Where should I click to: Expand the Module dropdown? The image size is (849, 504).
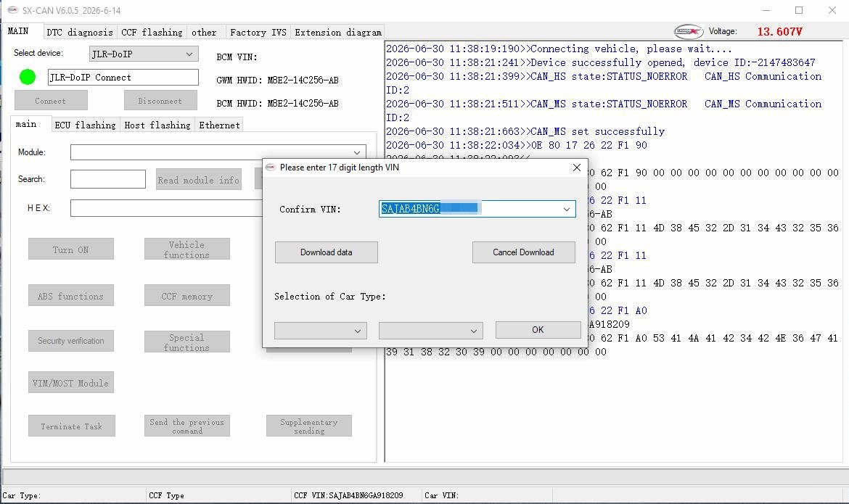357,152
